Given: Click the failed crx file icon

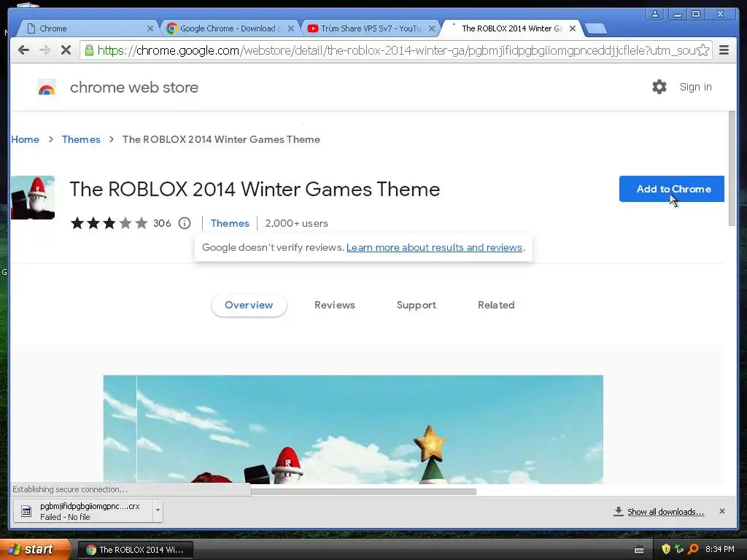Looking at the screenshot, I should (26, 511).
